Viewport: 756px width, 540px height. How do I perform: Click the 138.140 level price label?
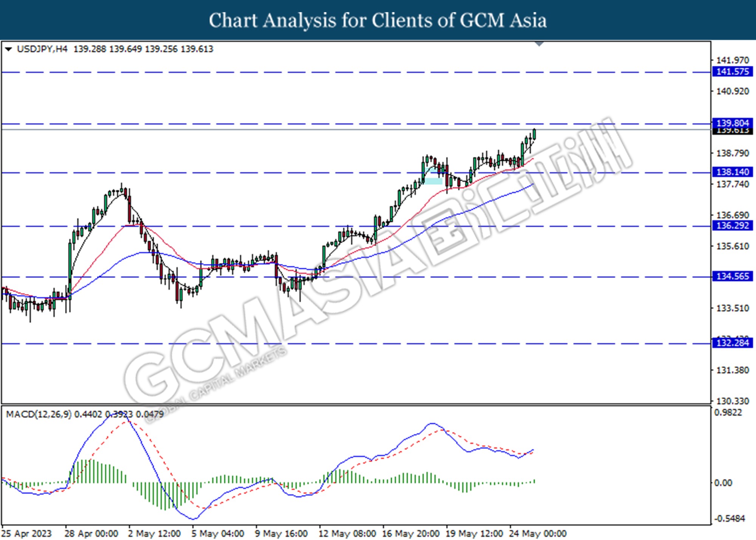[x=733, y=172]
